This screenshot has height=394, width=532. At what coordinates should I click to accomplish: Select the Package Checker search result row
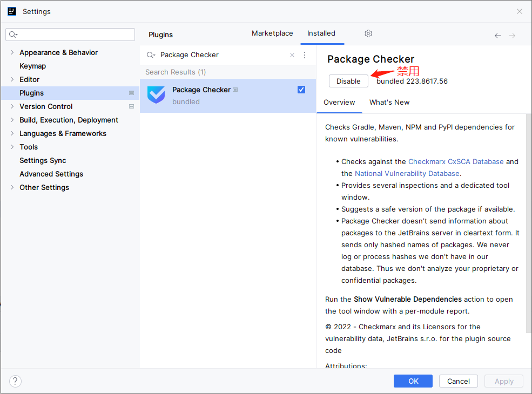click(228, 96)
